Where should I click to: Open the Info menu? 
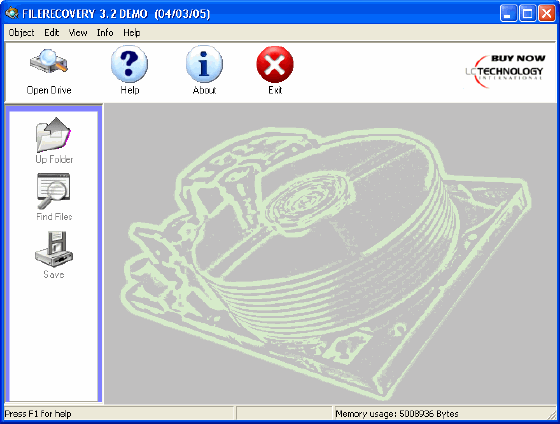click(105, 33)
